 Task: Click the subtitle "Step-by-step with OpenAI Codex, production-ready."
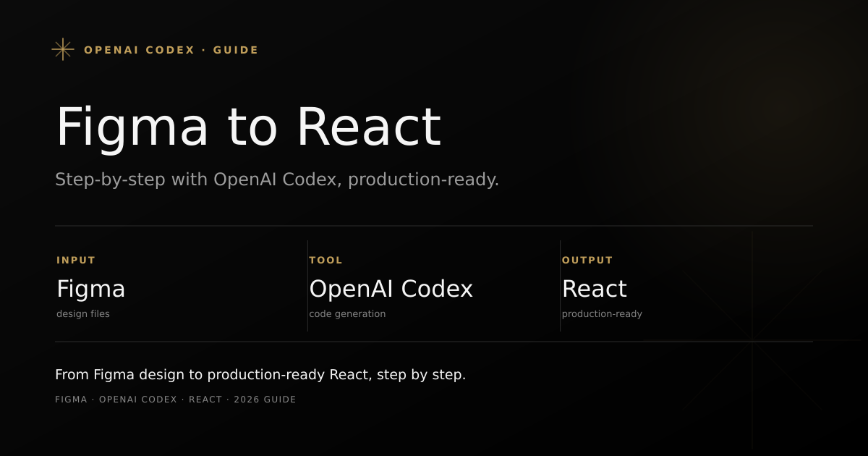point(277,180)
